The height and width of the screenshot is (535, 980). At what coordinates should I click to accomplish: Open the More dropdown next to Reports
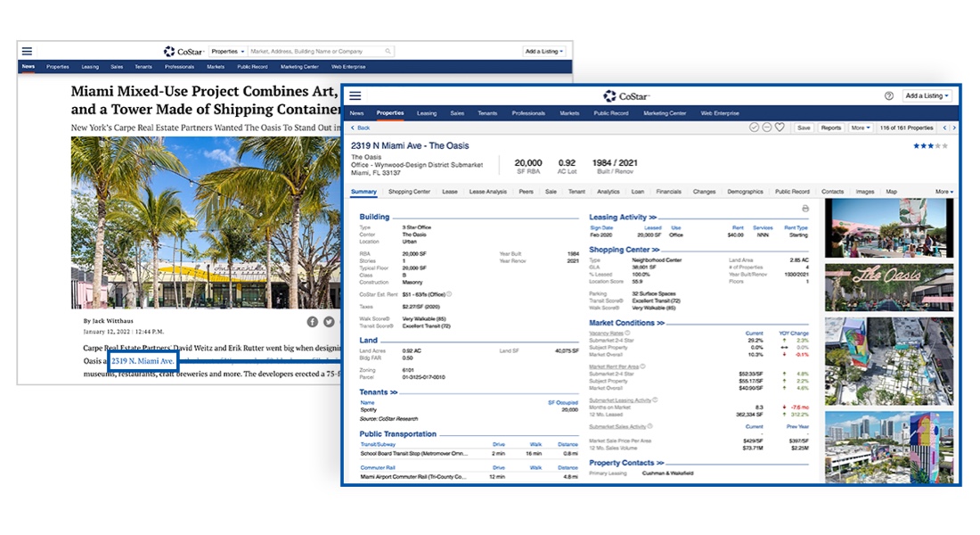tap(860, 128)
